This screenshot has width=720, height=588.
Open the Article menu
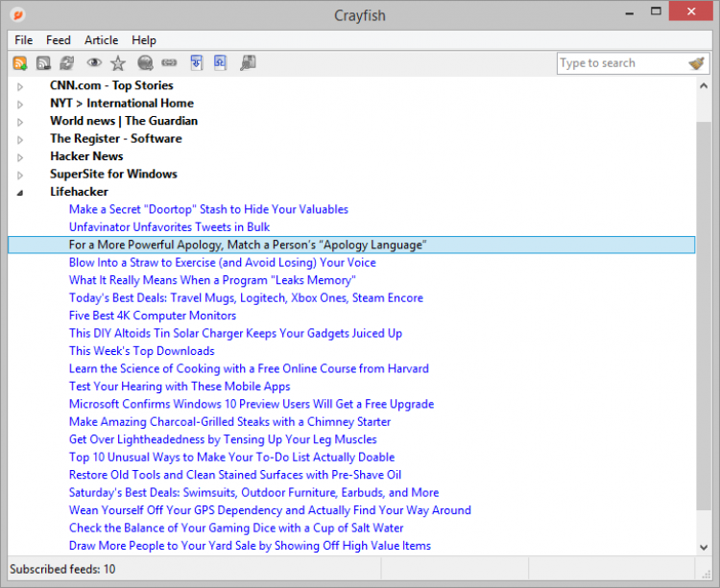click(102, 40)
